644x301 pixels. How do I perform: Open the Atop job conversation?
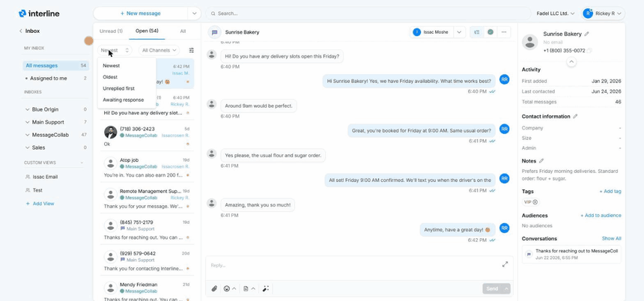click(x=147, y=168)
